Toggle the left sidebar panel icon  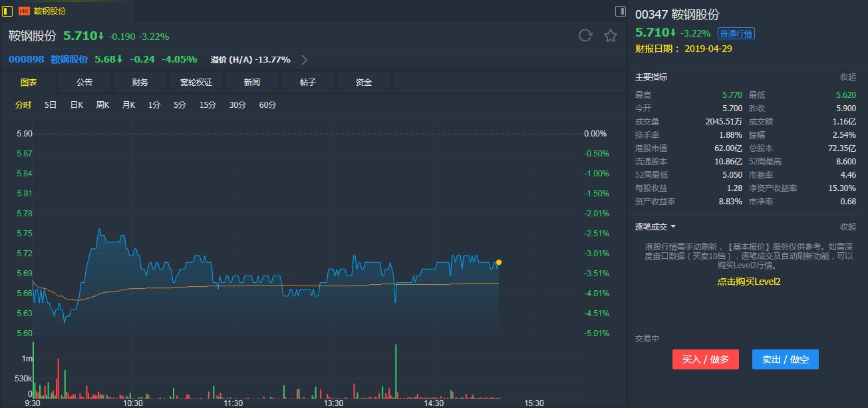(x=8, y=11)
